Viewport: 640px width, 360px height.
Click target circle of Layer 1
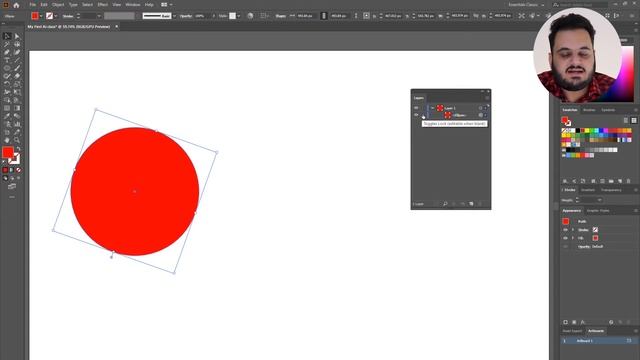(480, 108)
